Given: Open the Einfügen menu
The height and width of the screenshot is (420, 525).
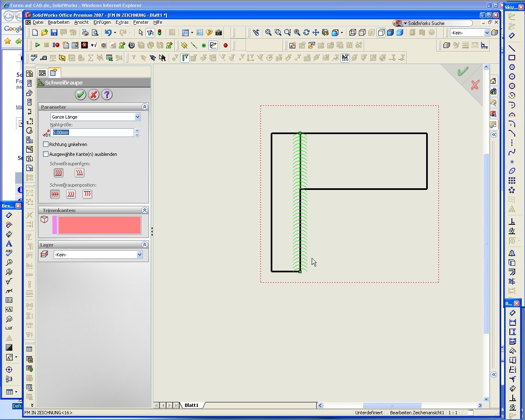Looking at the screenshot, I should (x=102, y=22).
